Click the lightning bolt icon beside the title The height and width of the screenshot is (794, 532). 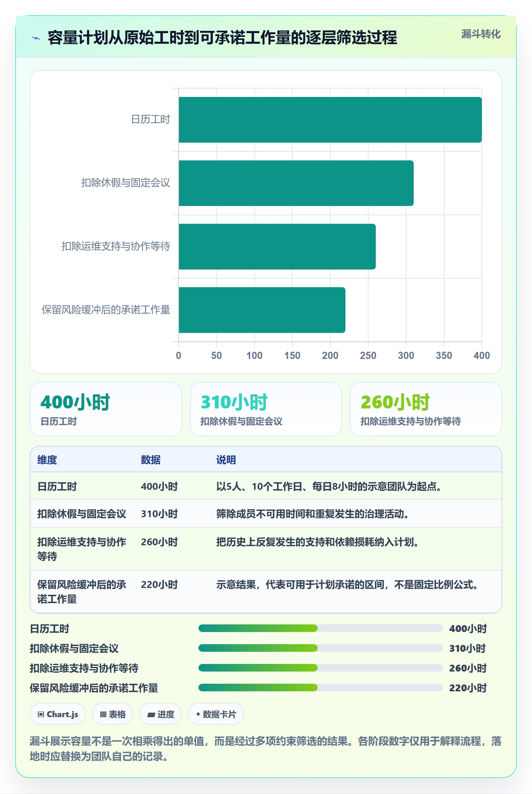[x=36, y=38]
